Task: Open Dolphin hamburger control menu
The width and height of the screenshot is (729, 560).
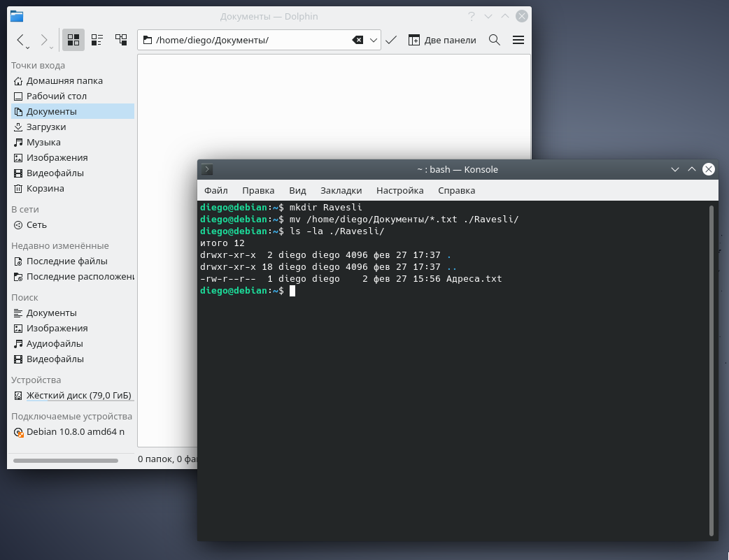Action: (518, 40)
